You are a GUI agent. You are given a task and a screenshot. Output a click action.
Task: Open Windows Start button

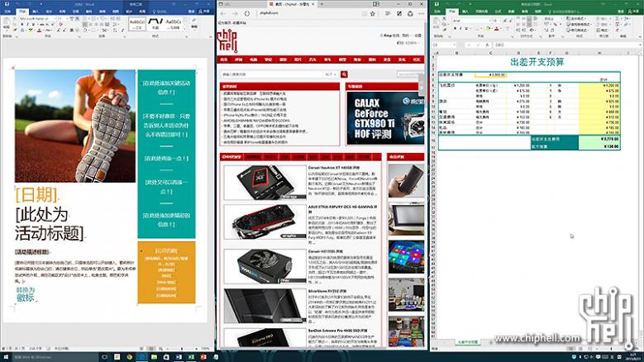[6, 357]
